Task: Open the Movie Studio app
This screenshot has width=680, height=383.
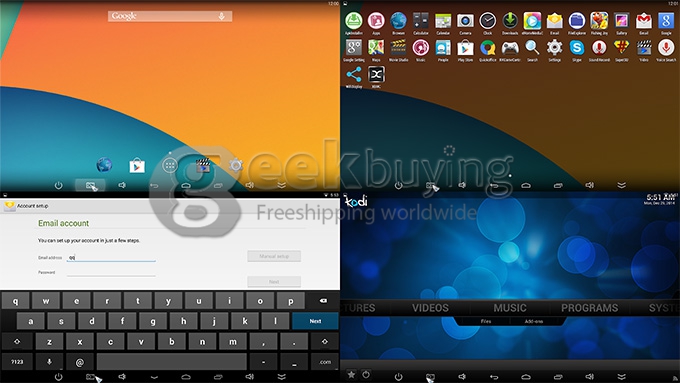Action: [398, 48]
